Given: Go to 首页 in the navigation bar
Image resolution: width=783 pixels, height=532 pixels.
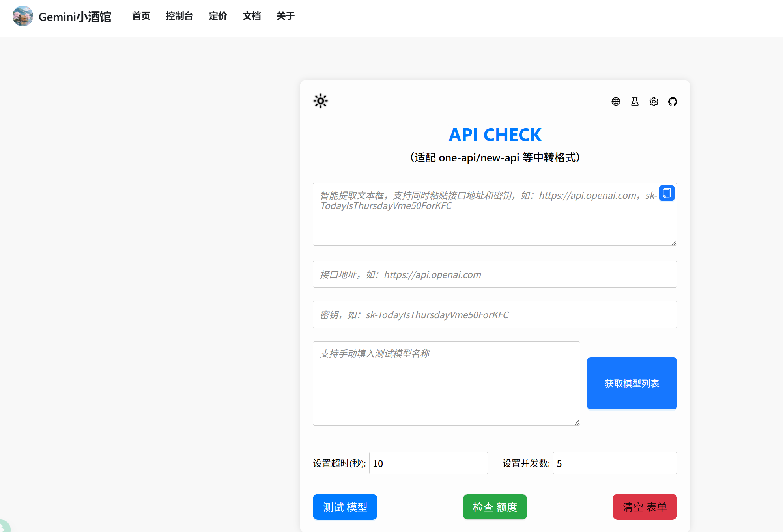Looking at the screenshot, I should 141,16.
